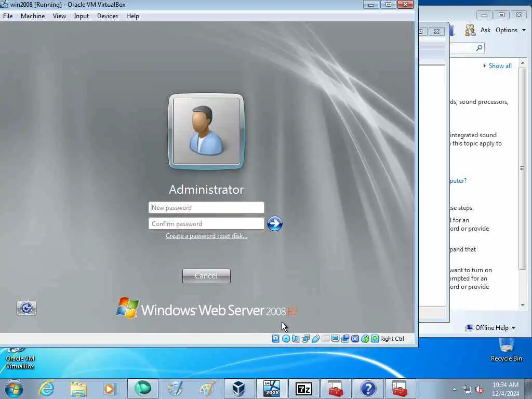Screen dimensions: 532x399
Task: Click 'Create a password reset disk...' link
Action: [207, 236]
